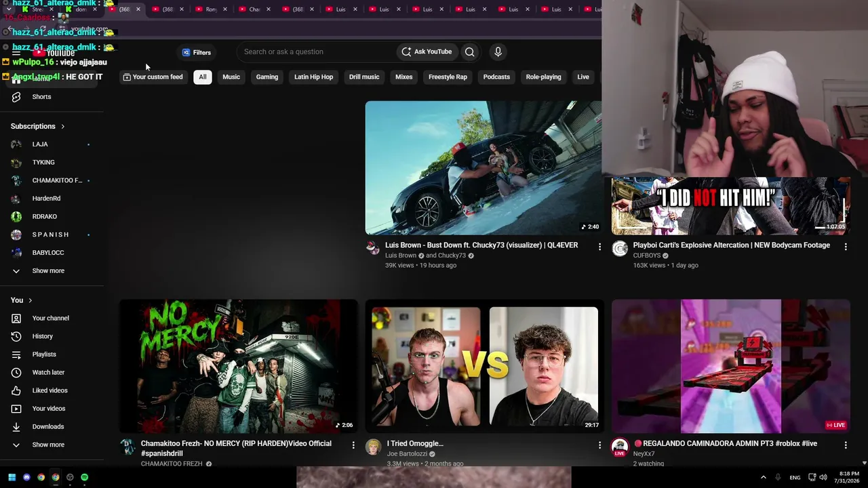
Task: Open the Joe Bartolozzi channel name link
Action: [x=407, y=454]
